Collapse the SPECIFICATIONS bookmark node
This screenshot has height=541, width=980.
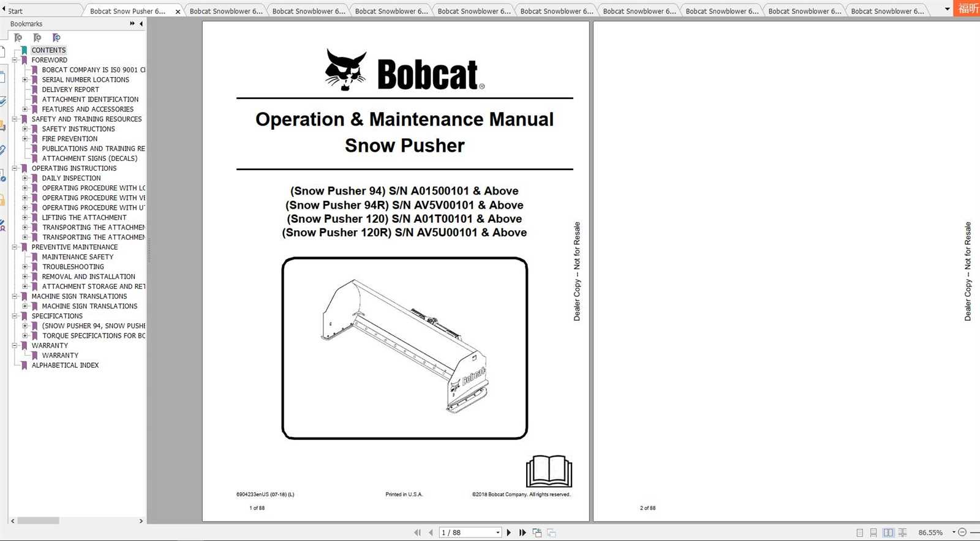click(15, 316)
